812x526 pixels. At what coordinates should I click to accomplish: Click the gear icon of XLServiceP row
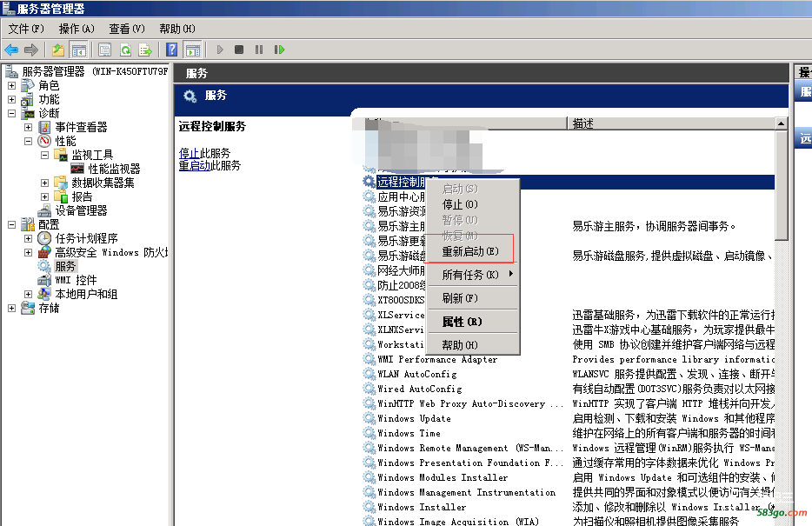[369, 314]
